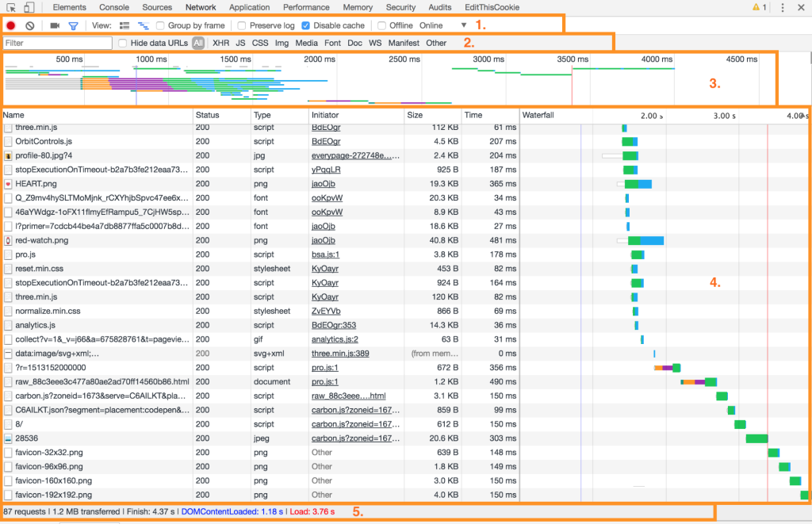Open the network throttling dropdown arrow
This screenshot has height=524, width=812.
(x=464, y=25)
